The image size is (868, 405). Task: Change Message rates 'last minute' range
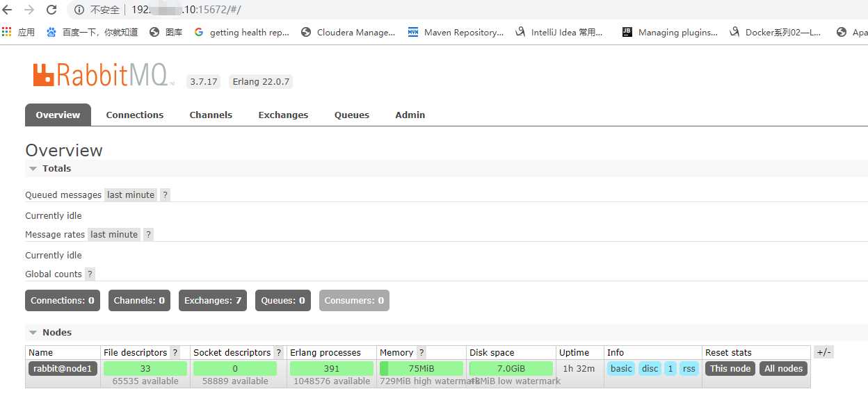pyautogui.click(x=114, y=235)
